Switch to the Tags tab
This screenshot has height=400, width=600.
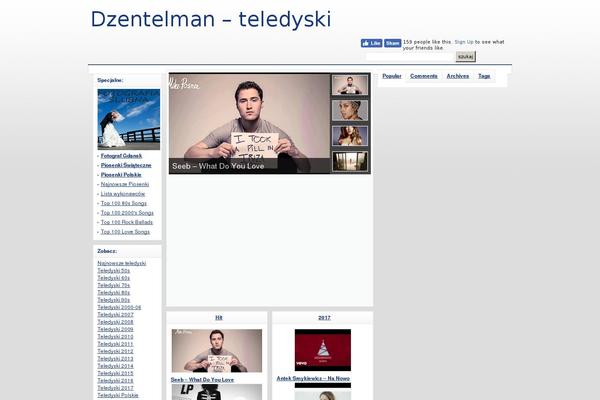tap(484, 76)
